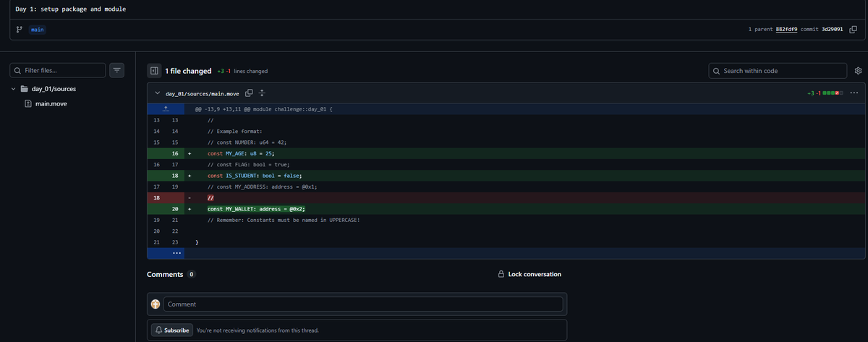Open the file filter options button
This screenshot has width=868, height=342.
(118, 70)
